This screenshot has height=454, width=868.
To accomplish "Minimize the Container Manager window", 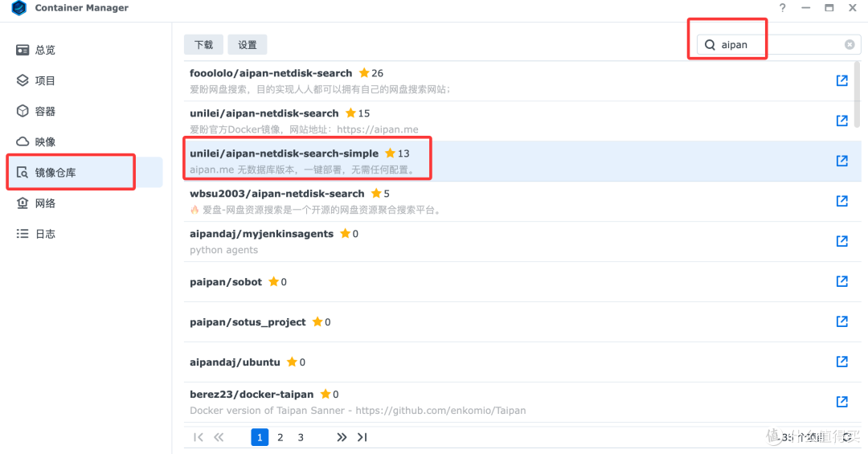I will point(805,8).
